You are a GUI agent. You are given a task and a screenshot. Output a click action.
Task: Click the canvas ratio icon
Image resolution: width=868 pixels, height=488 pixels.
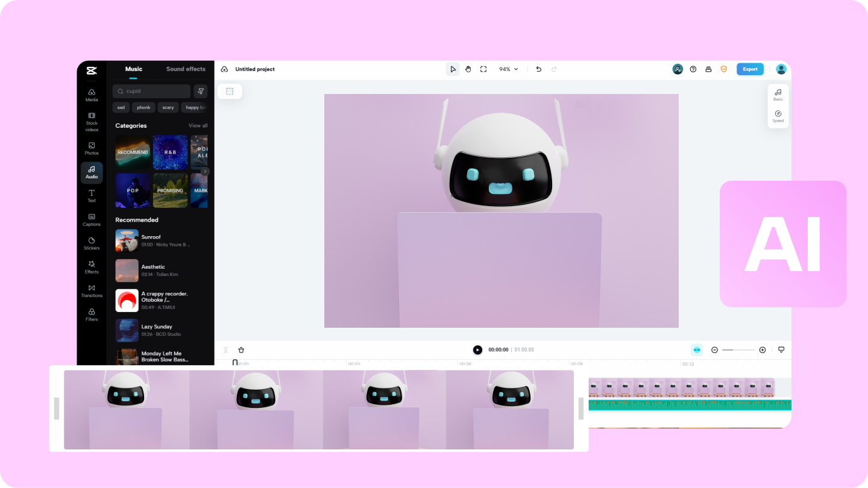pyautogui.click(x=230, y=91)
